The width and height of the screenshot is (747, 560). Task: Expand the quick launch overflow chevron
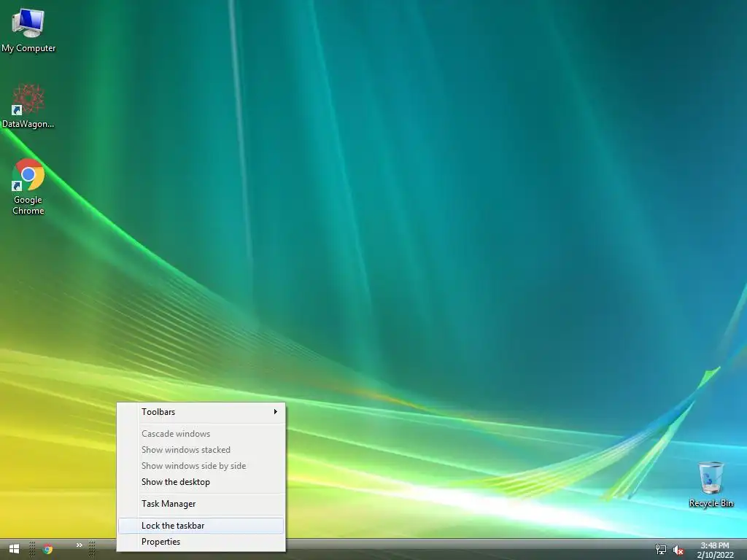(79, 545)
